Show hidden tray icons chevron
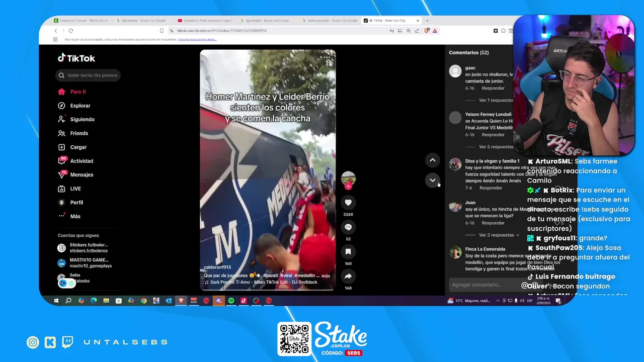 pos(498,301)
